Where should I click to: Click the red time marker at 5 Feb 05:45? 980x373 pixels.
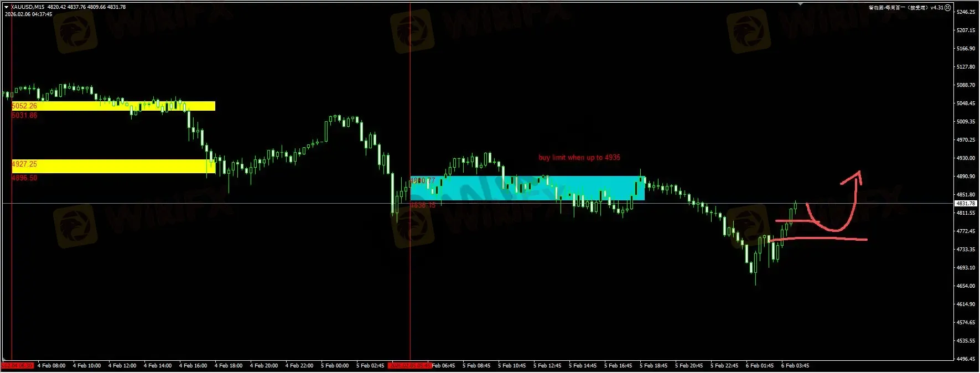click(x=410, y=366)
